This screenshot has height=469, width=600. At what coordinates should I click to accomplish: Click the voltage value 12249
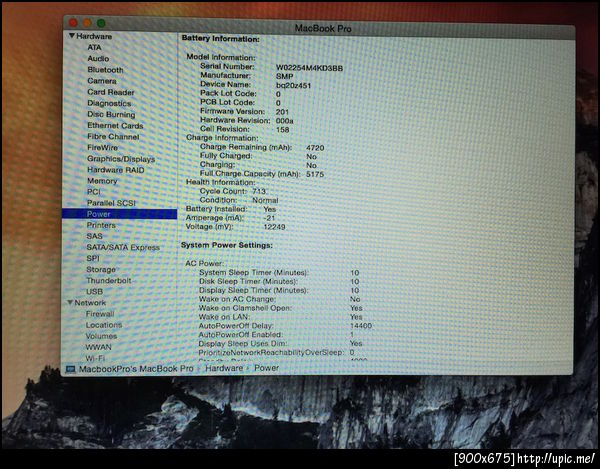[x=274, y=227]
